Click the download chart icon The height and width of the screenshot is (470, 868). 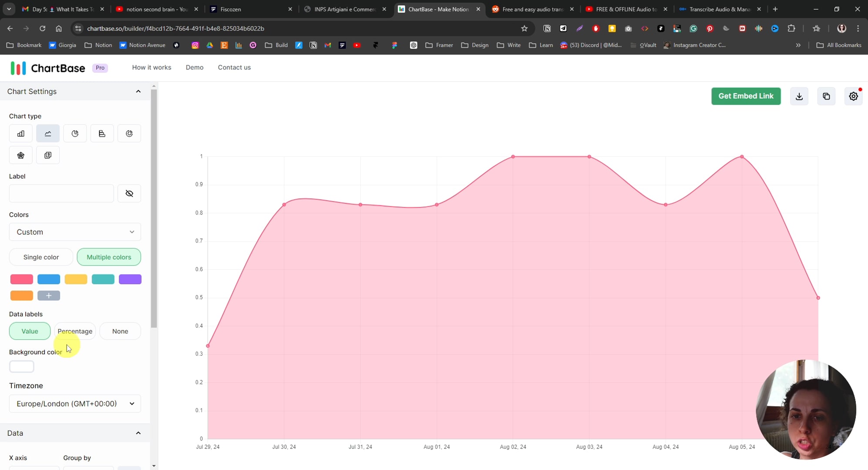[799, 96]
